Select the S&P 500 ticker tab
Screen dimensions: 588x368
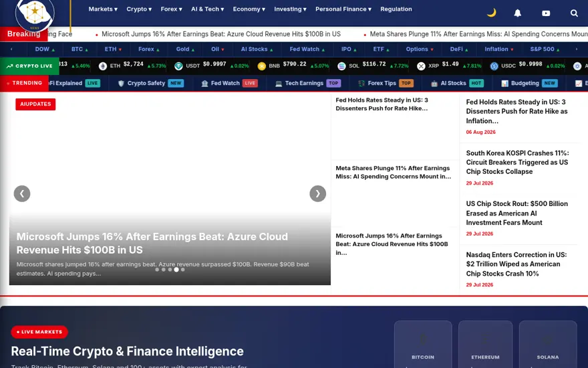(545, 50)
